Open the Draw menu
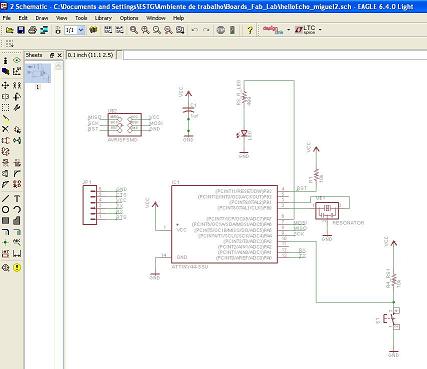This screenshot has width=427, height=369. [x=42, y=18]
